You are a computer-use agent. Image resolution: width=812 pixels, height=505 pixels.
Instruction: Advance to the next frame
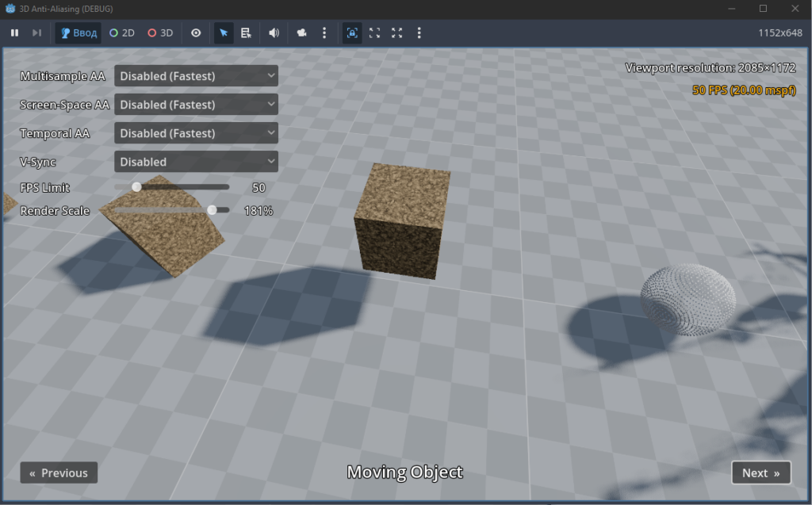click(36, 33)
